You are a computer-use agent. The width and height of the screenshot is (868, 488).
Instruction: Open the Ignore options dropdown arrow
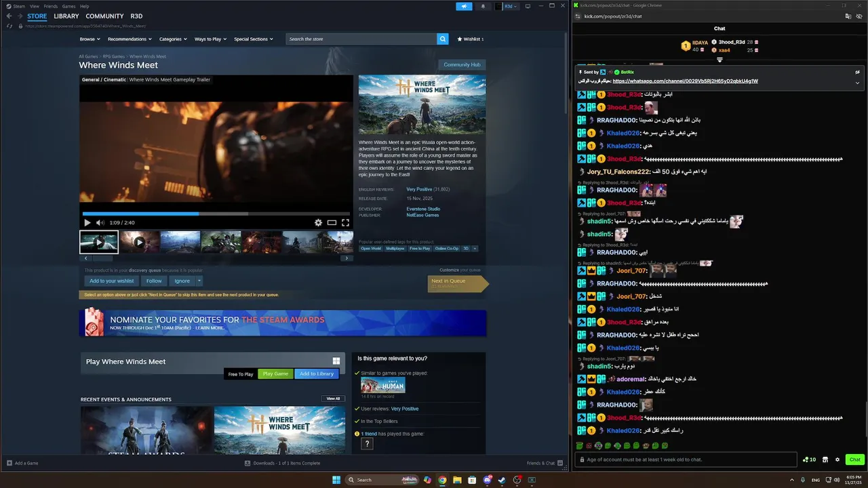click(x=199, y=281)
